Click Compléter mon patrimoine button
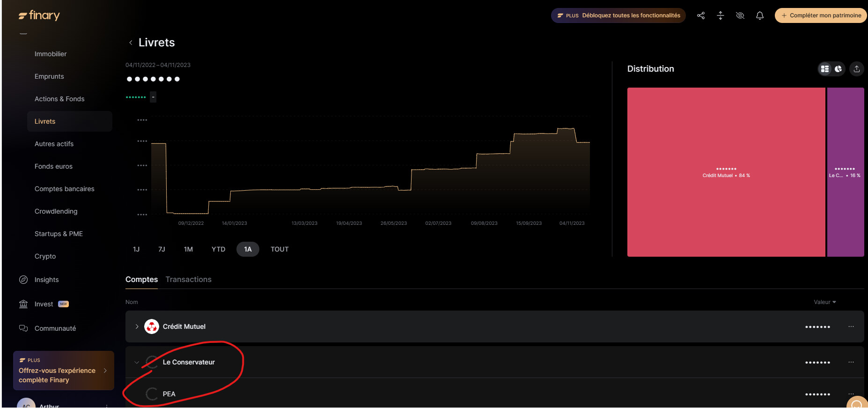The image size is (868, 408). (820, 15)
